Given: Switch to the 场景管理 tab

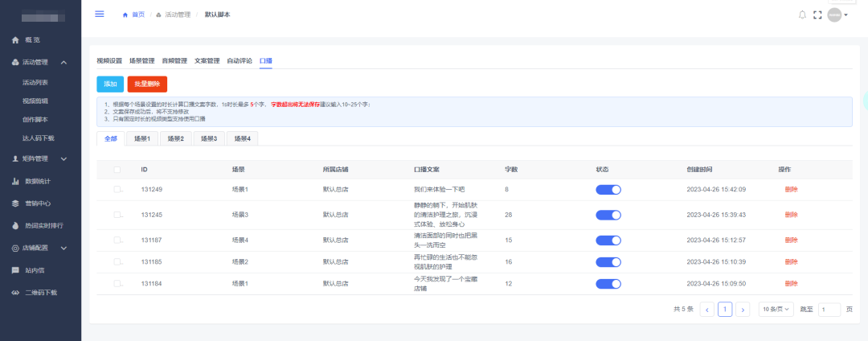Looking at the screenshot, I should [141, 61].
